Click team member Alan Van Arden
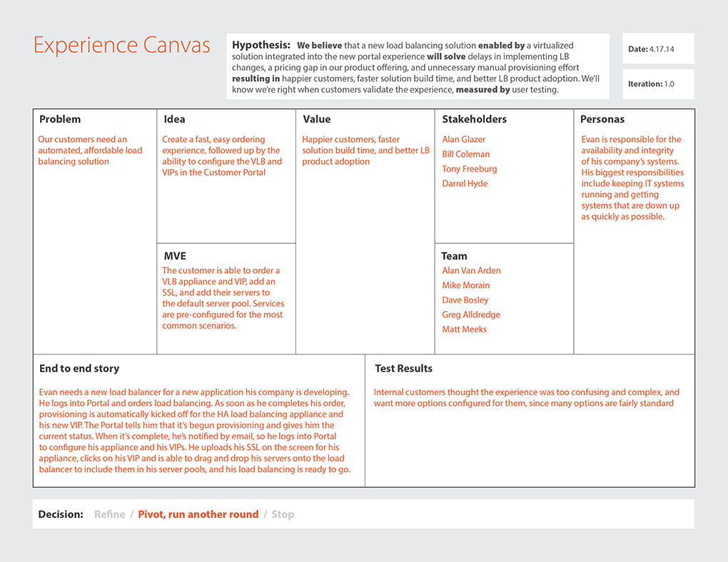This screenshot has width=728, height=562. (471, 271)
